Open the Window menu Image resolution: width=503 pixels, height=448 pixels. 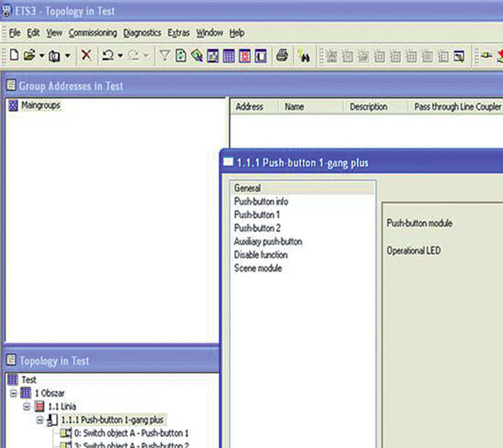(210, 33)
